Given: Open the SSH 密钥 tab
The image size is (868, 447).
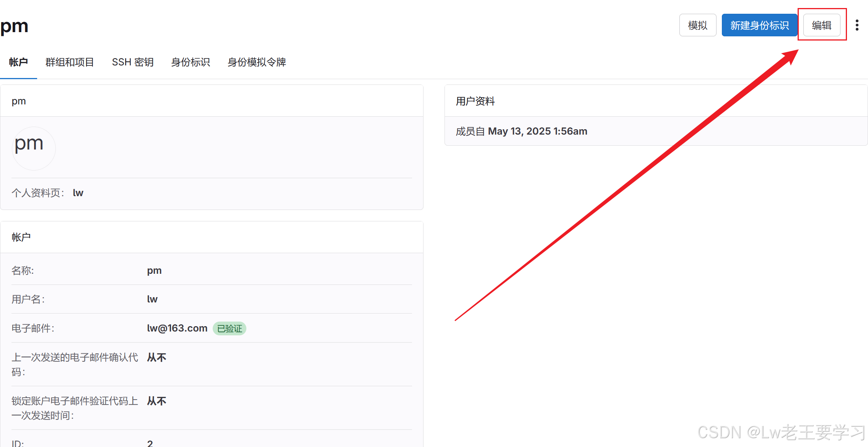Looking at the screenshot, I should [x=133, y=62].
